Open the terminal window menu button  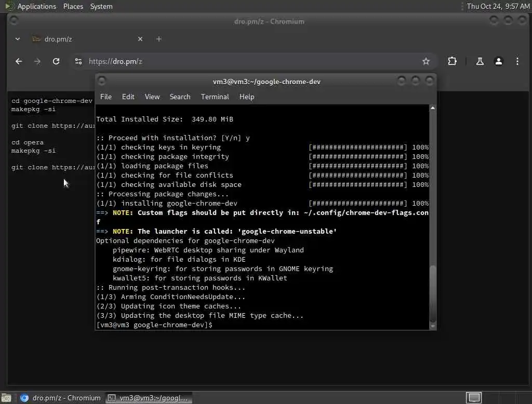coord(101,81)
